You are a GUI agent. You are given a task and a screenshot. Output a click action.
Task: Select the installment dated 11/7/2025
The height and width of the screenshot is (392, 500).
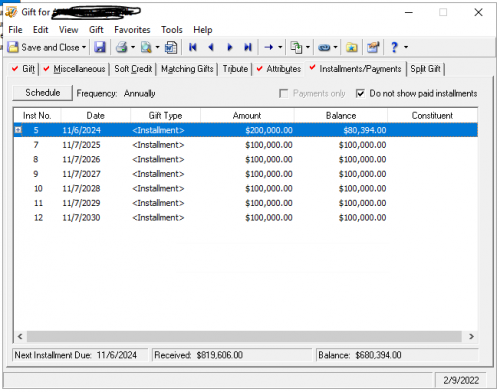pyautogui.click(x=245, y=145)
